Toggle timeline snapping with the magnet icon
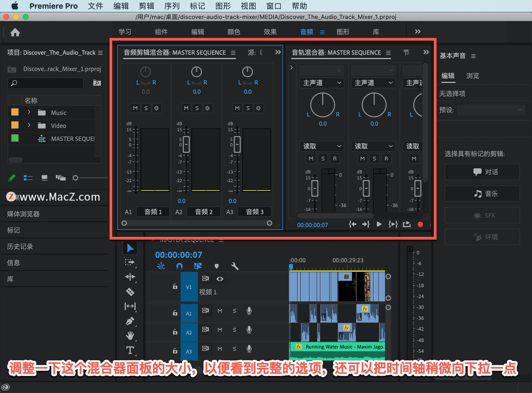Image resolution: width=532 pixels, height=393 pixels. point(179,266)
